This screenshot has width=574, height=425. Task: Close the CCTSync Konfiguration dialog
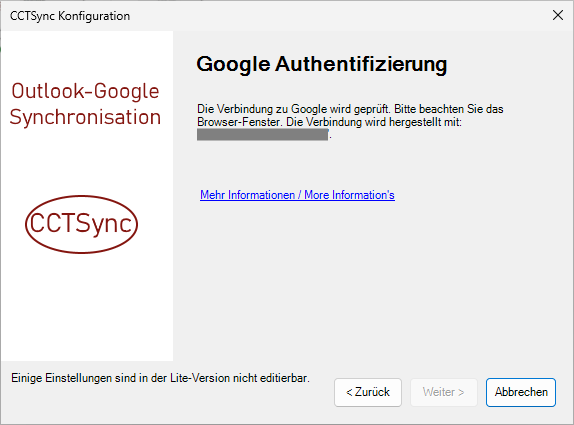pyautogui.click(x=558, y=15)
